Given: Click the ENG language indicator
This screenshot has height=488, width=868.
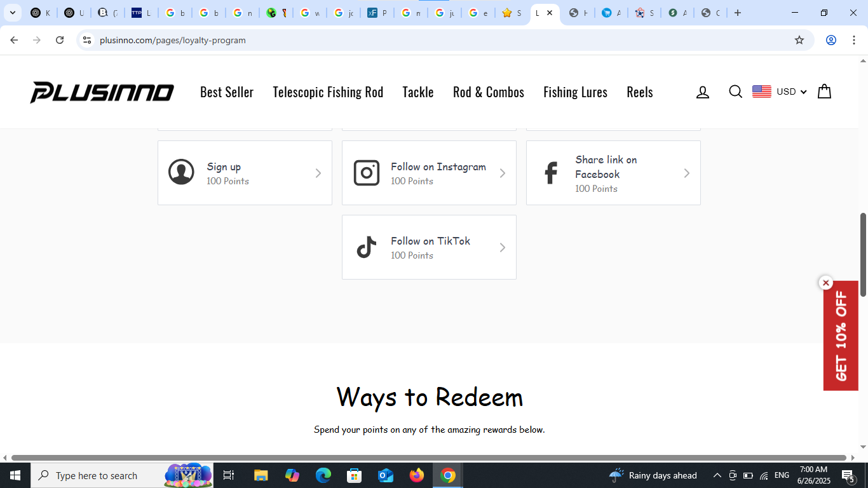Looking at the screenshot, I should click(782, 475).
